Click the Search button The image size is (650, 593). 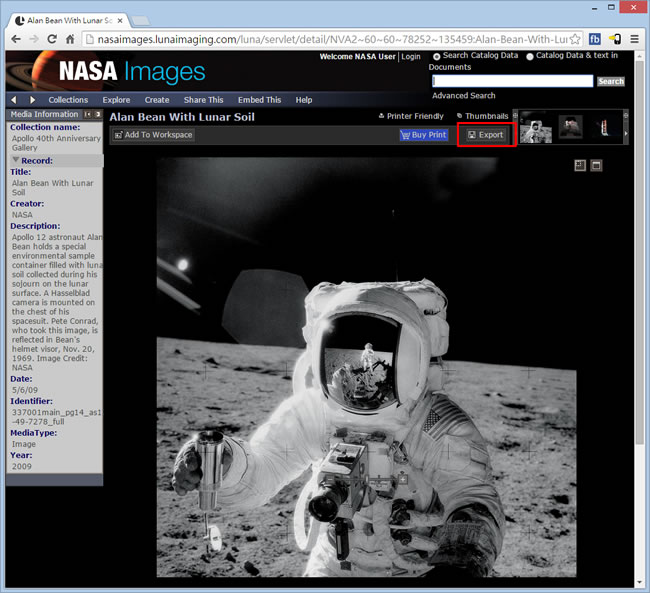611,81
